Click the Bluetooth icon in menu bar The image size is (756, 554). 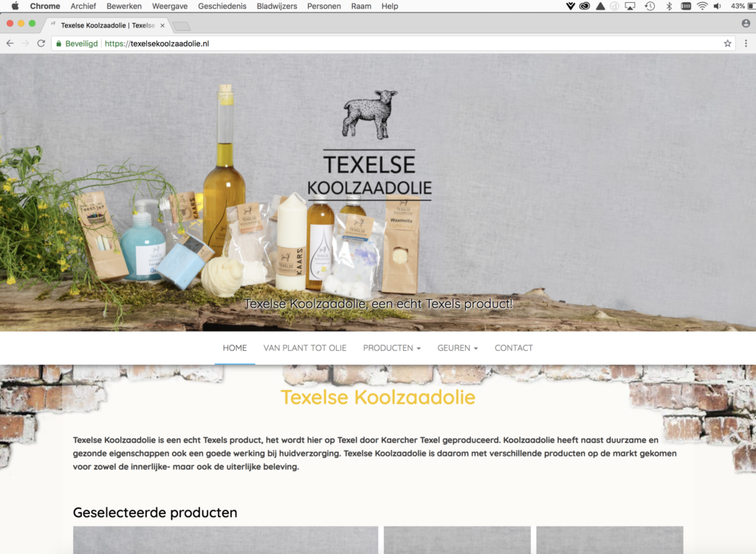coord(669,6)
